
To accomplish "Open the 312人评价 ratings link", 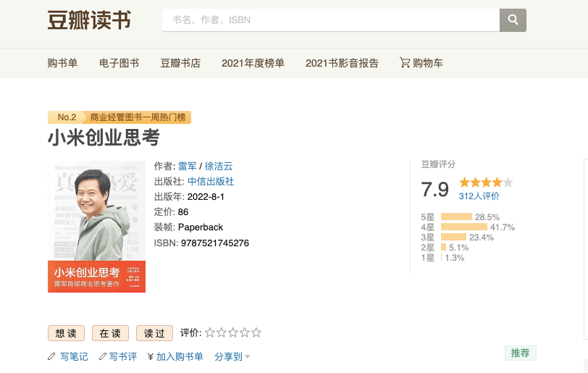I will [x=479, y=196].
